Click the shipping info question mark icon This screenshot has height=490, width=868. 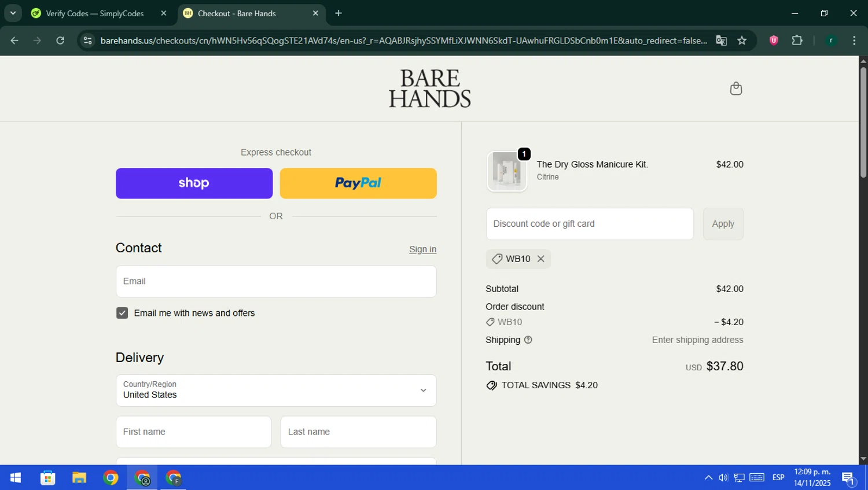[528, 340]
